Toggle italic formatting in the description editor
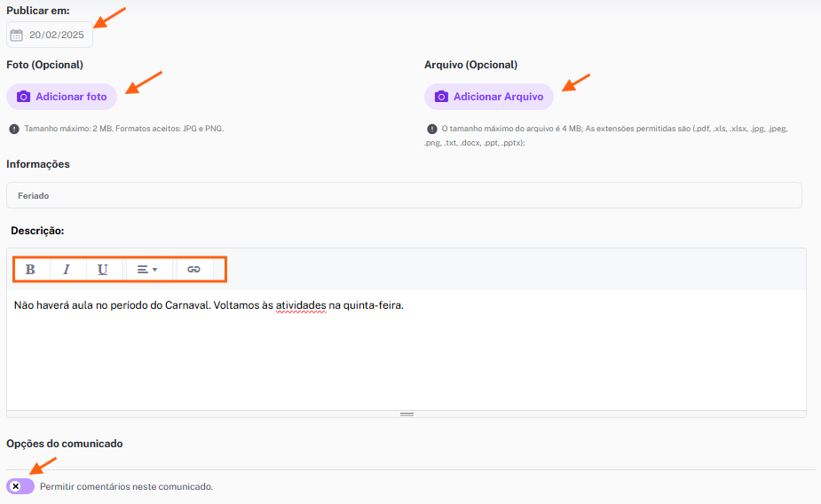The image size is (821, 504). click(x=67, y=270)
